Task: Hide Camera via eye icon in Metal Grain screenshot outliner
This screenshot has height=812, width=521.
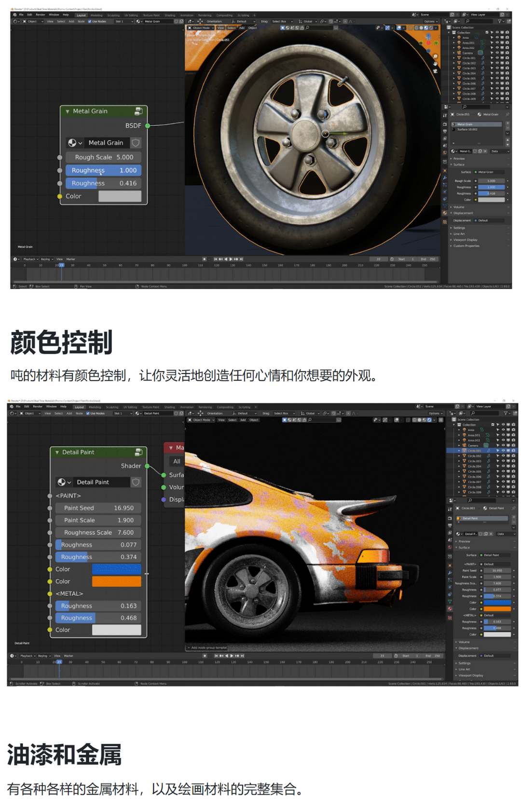Action: (x=497, y=53)
